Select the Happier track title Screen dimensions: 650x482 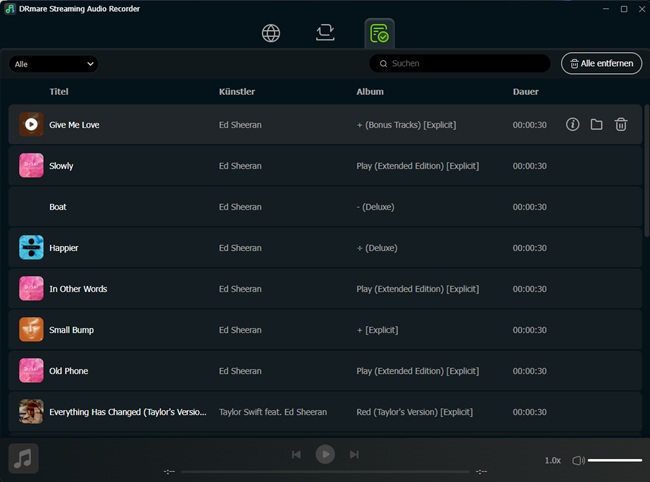pos(63,248)
